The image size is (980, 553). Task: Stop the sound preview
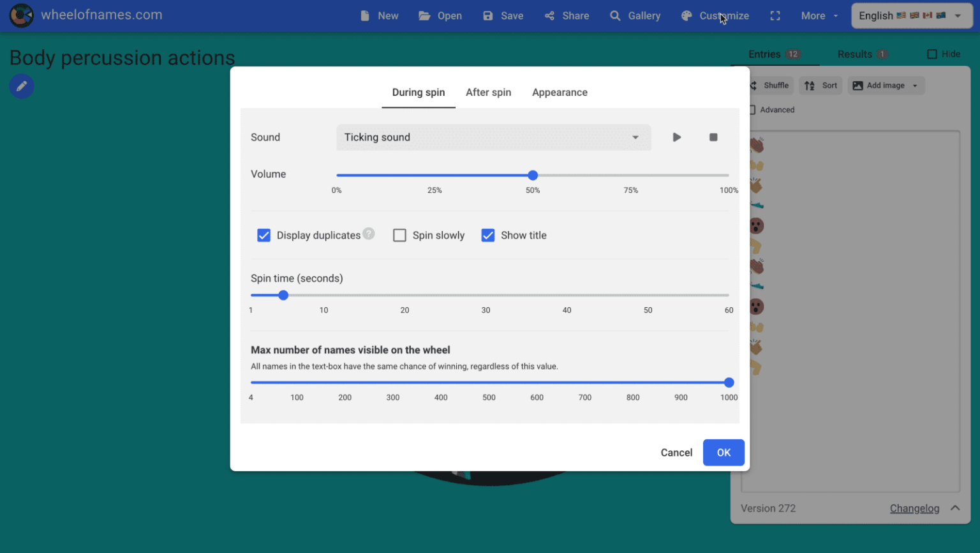[713, 137]
